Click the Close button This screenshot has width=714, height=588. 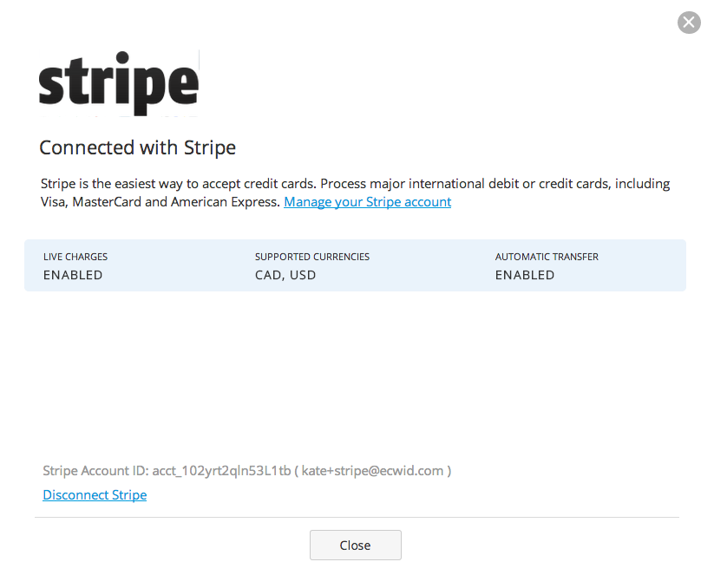(x=355, y=545)
